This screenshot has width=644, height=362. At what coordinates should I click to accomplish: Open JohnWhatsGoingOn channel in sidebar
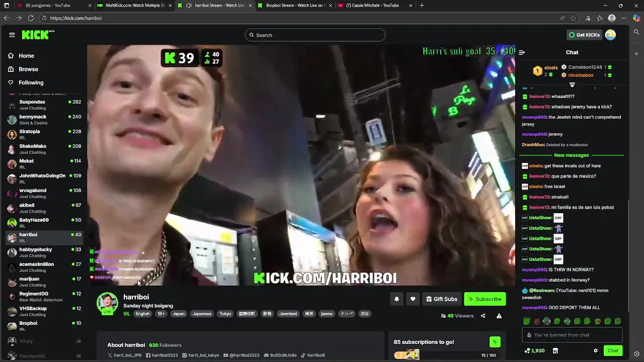coord(44,178)
